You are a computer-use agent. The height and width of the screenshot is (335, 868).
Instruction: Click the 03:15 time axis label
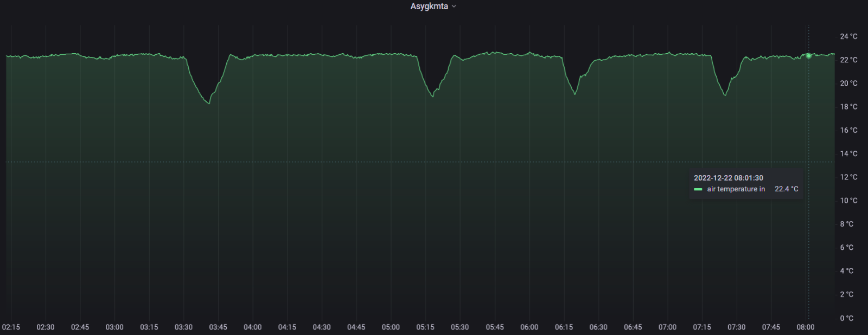(149, 327)
